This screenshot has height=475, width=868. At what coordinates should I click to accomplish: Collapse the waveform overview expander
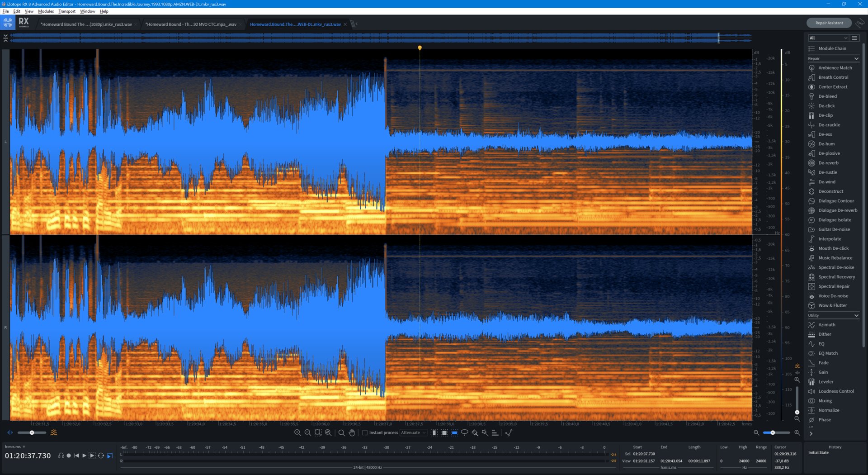(x=5, y=38)
